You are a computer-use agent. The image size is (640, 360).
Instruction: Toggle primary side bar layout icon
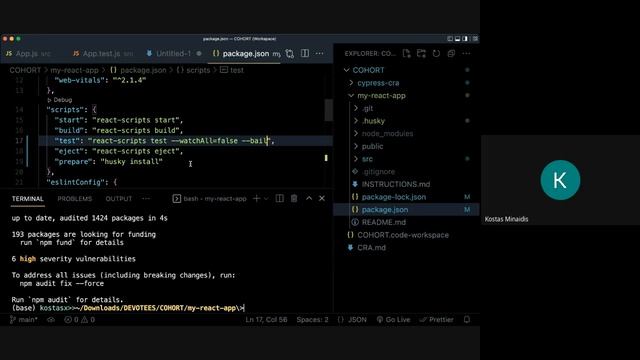click(450, 39)
